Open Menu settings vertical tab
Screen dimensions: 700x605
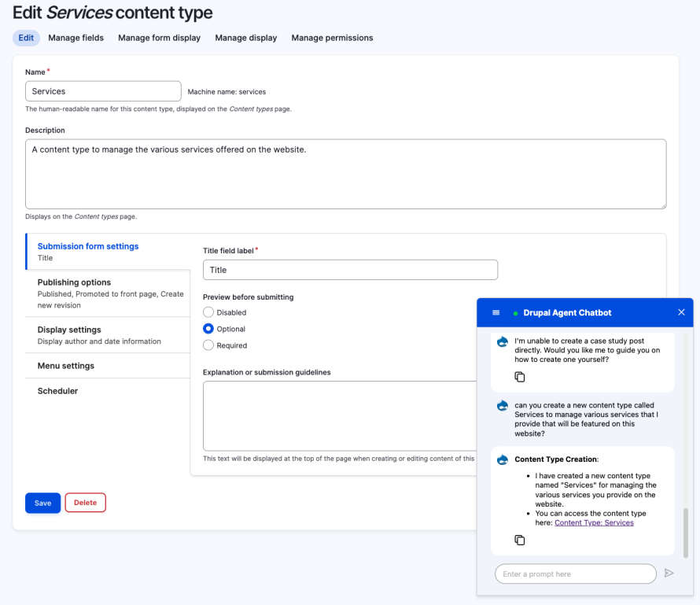[x=108, y=366]
